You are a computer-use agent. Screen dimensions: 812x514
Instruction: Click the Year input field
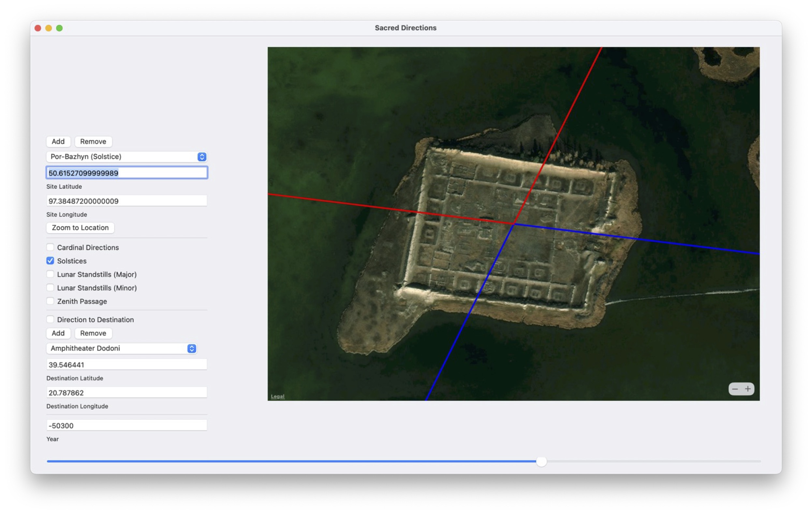coord(126,426)
